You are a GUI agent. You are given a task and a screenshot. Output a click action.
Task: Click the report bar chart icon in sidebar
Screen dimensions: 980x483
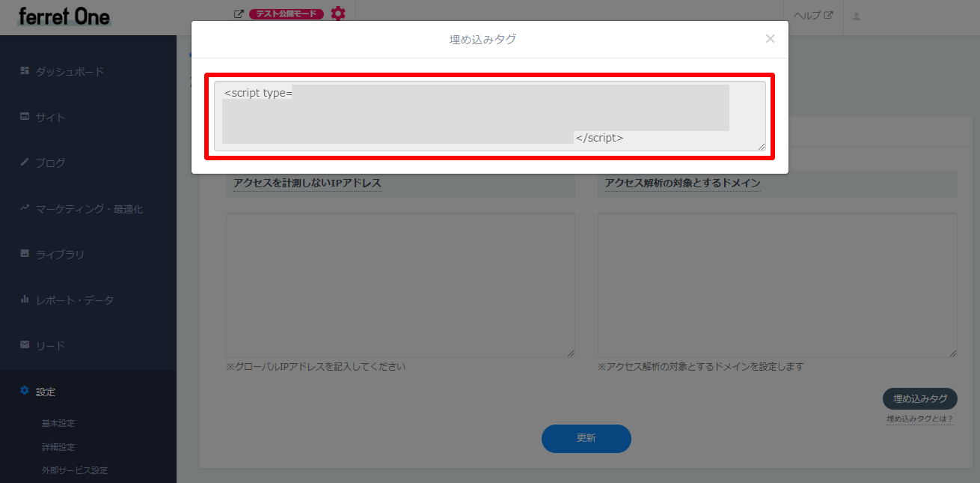click(25, 300)
